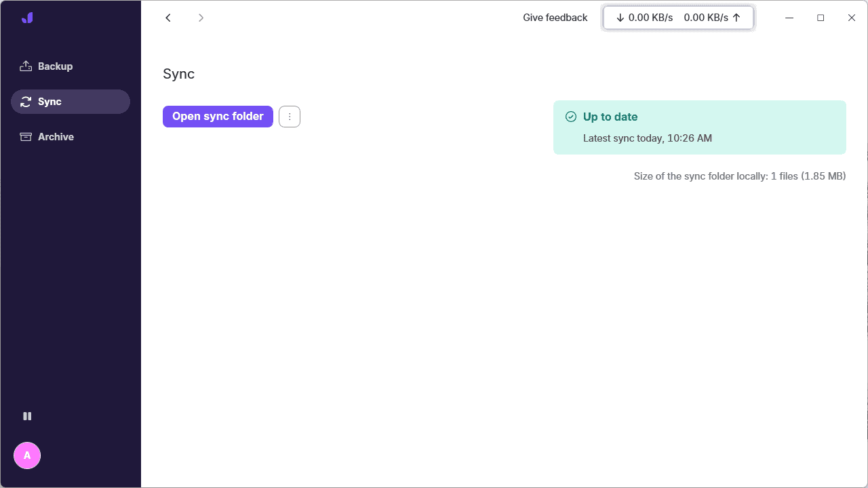Viewport: 868px width, 488px height.
Task: Click Latest sync today, 10:26 AM text
Action: tap(648, 138)
